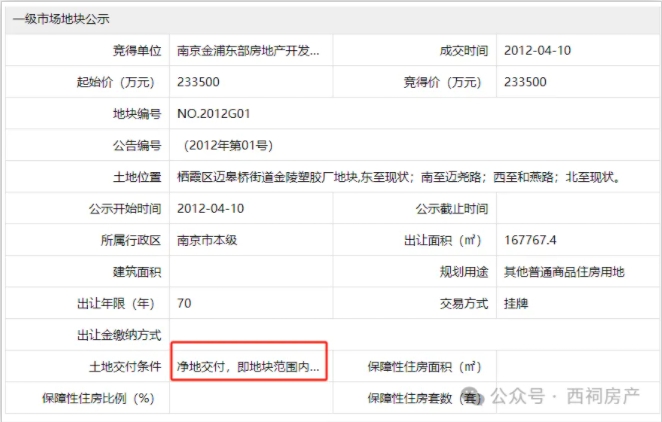Select the 挂牌 transaction method value
This screenshot has width=662, height=422.
[x=516, y=303]
